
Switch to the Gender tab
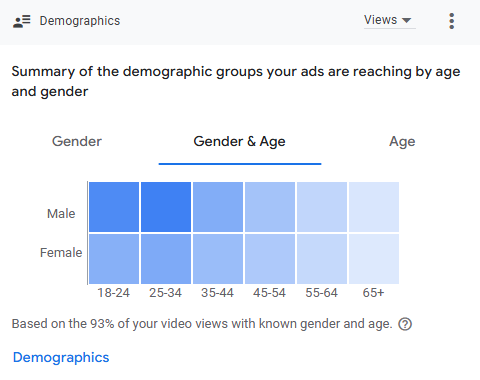(77, 141)
